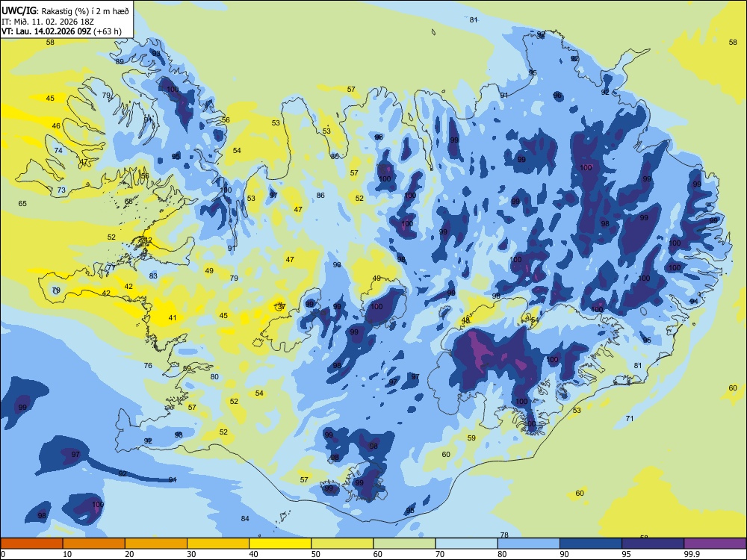Click the 70–80 light blue legend swatch
The height and width of the screenshot is (560, 747).
point(466,544)
